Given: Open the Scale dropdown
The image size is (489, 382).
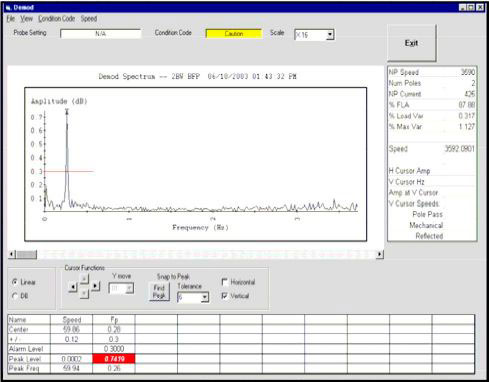Looking at the screenshot, I should point(330,35).
